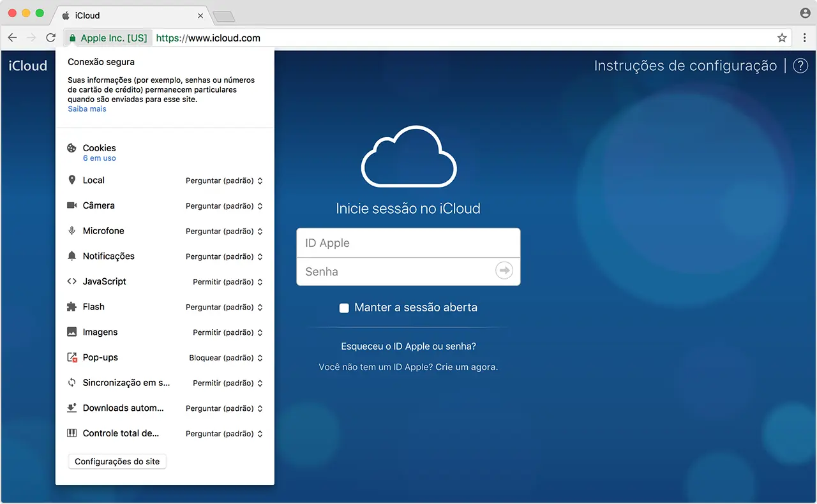The image size is (817, 504).
Task: Click the Configurações do site button
Action: (117, 461)
